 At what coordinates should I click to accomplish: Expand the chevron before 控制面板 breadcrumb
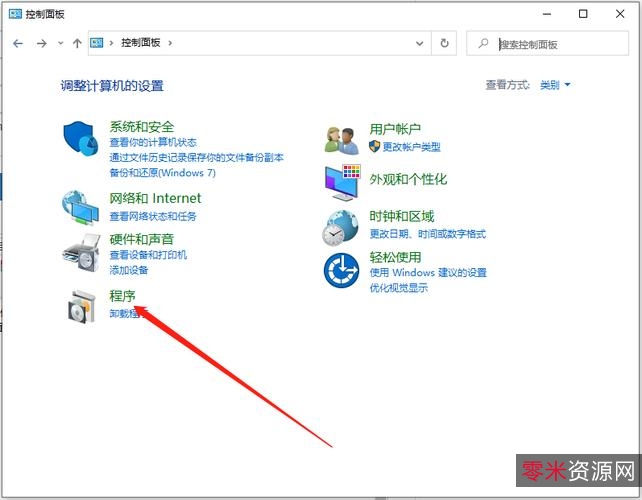(111, 43)
